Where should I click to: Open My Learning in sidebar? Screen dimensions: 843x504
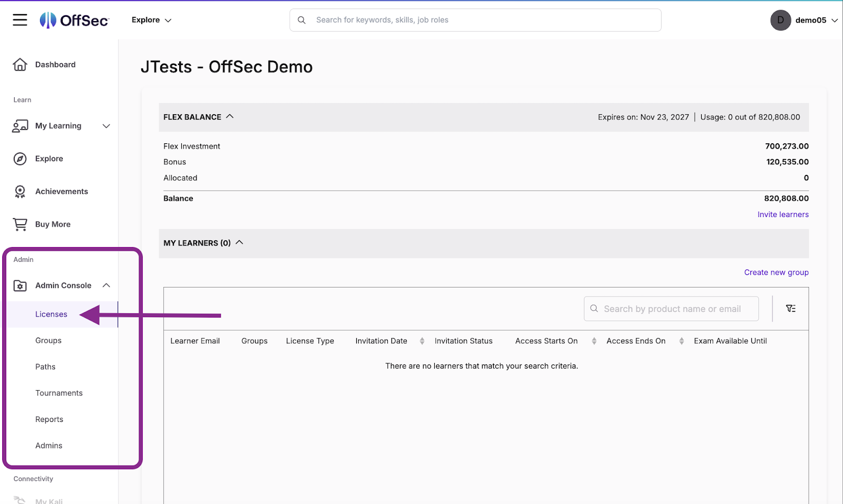58,126
